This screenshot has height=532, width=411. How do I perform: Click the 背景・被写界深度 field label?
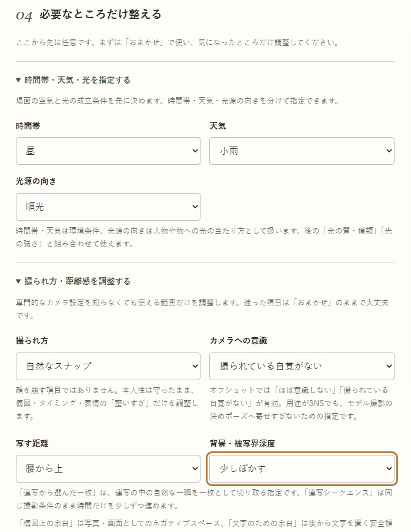(242, 444)
